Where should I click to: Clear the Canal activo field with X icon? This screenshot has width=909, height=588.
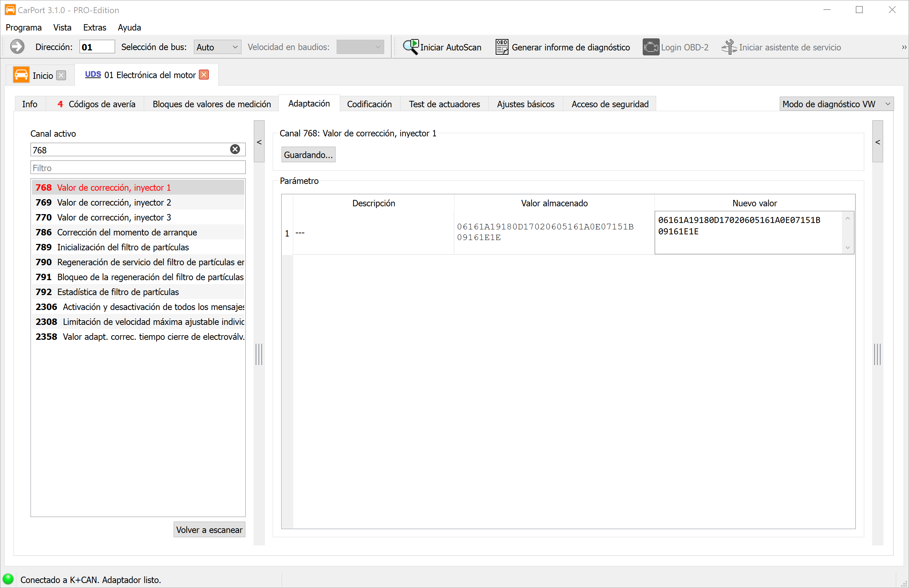click(x=235, y=149)
